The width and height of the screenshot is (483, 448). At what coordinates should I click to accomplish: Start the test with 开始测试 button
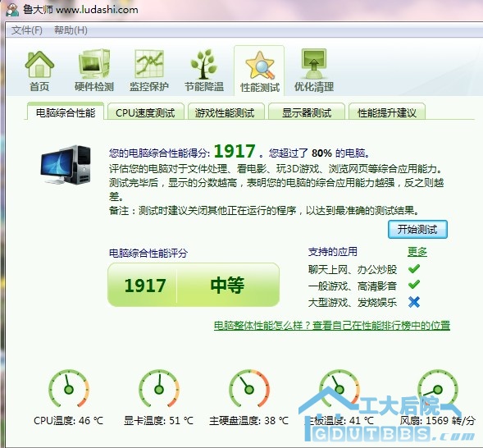tap(417, 229)
